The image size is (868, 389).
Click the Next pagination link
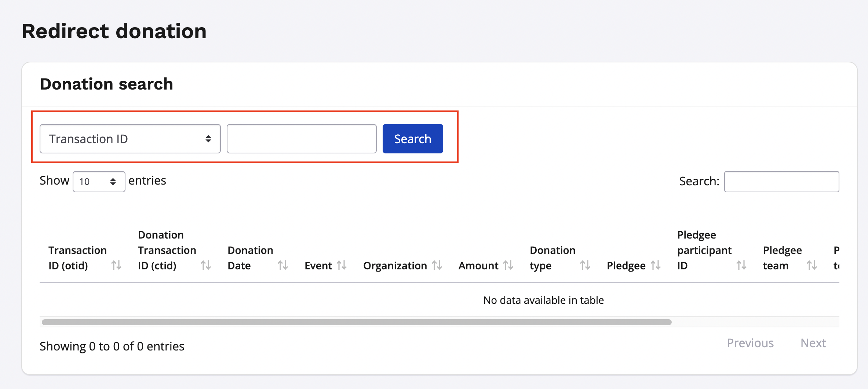tap(813, 343)
